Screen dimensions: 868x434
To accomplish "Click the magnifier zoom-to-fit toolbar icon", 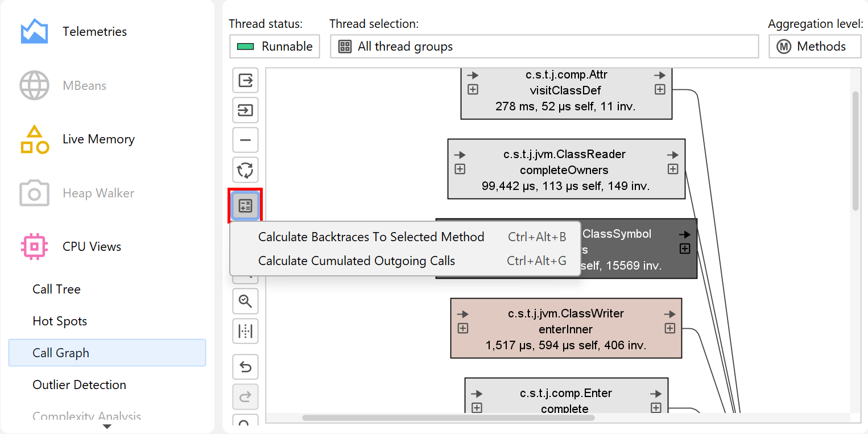I will [x=245, y=301].
